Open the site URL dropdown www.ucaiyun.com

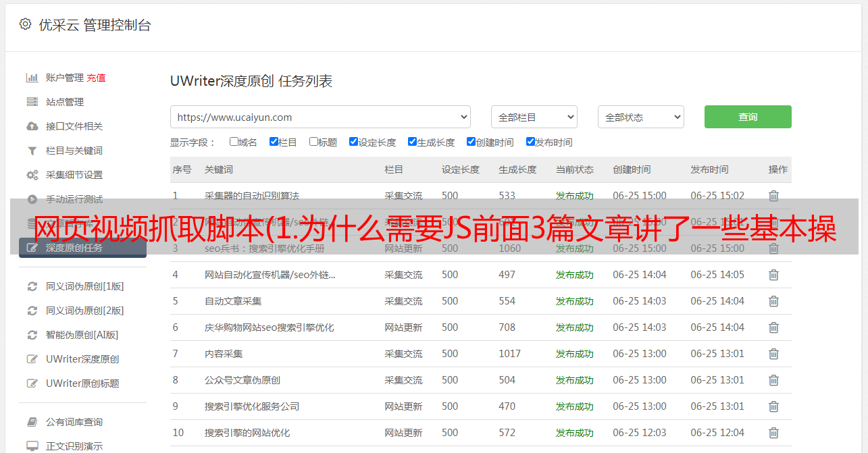pos(320,117)
